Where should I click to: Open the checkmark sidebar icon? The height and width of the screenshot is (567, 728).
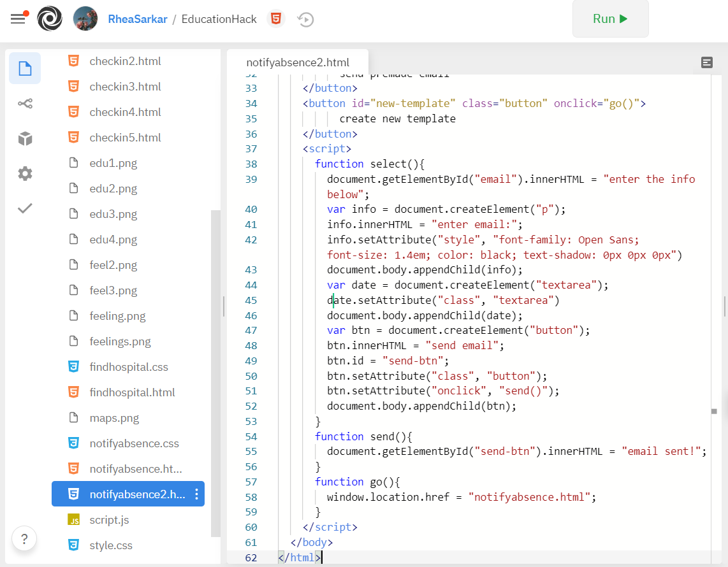click(x=25, y=208)
